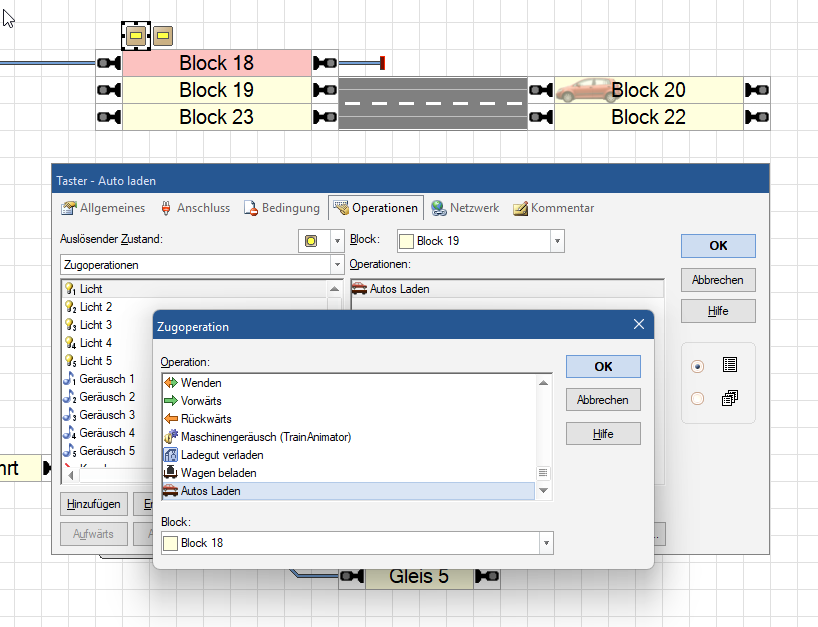Select the Wenden operation in the list
Viewport: 818px width, 627px height.
click(x=201, y=383)
